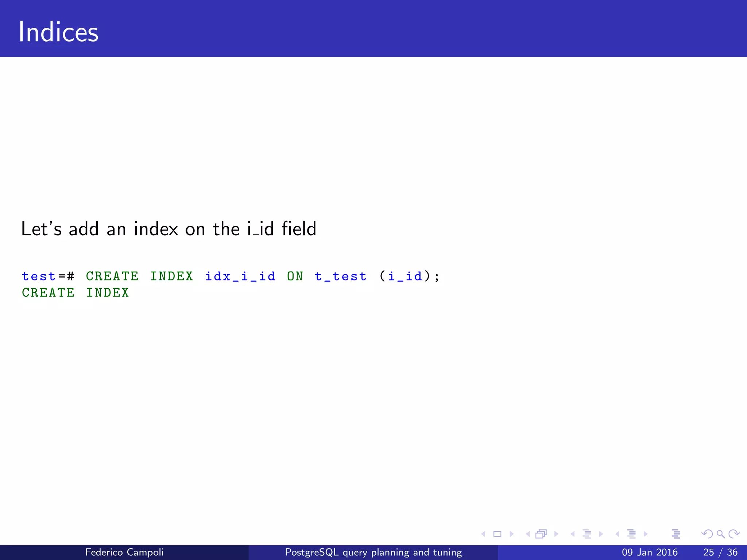
Task: Go to next slide arrow
Action: (x=511, y=534)
